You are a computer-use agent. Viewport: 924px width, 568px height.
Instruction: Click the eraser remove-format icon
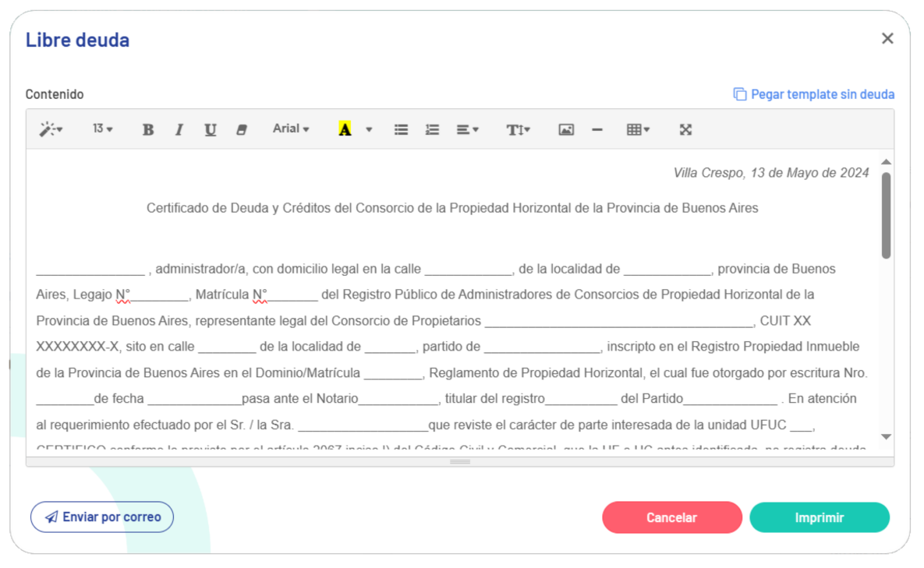coord(242,129)
